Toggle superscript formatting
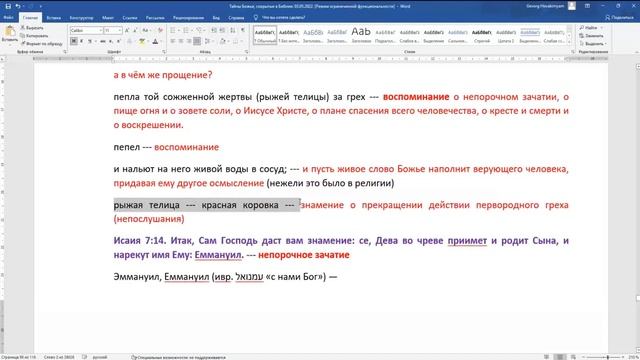640x360 pixels. click(118, 41)
